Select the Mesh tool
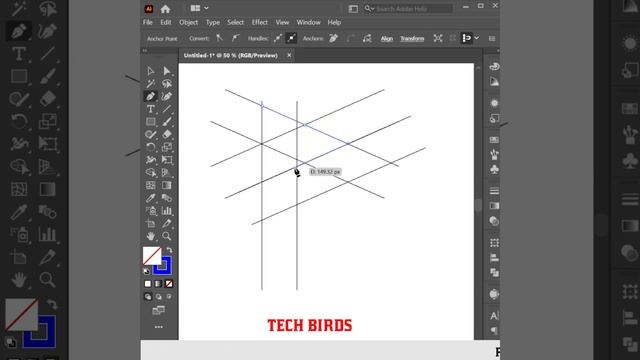 click(x=151, y=185)
